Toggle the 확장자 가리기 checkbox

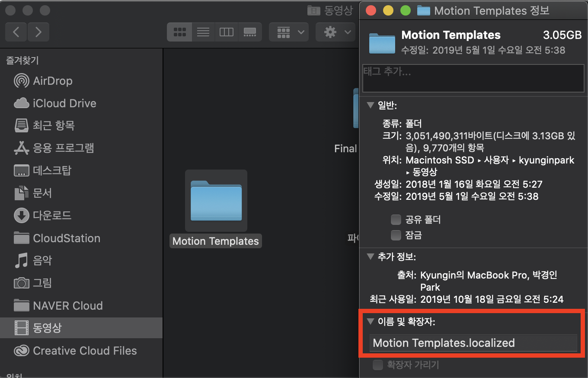[378, 365]
